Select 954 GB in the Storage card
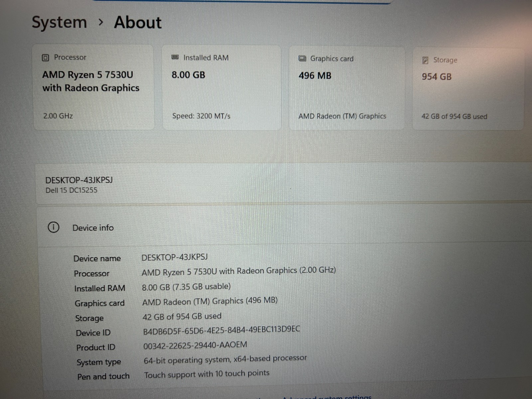The height and width of the screenshot is (399, 532). click(437, 77)
